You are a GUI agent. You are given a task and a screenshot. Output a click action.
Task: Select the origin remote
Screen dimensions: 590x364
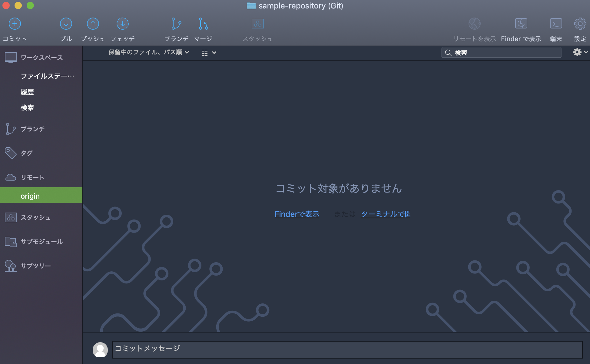(30, 196)
